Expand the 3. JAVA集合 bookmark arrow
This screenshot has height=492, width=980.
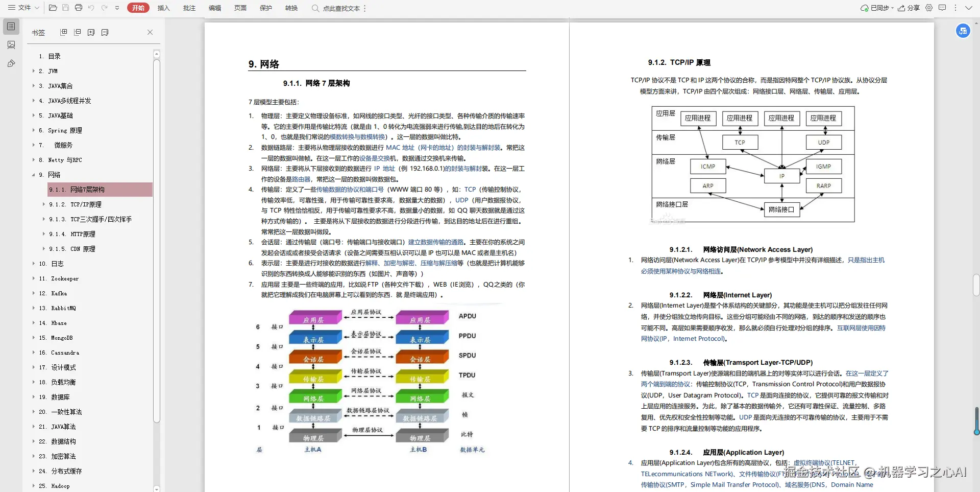tap(34, 86)
